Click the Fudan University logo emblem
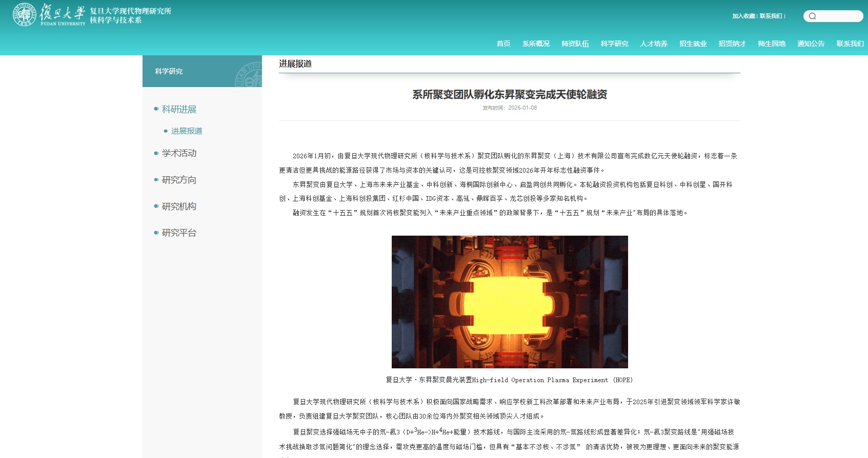Image resolution: width=868 pixels, height=458 pixels. pyautogui.click(x=25, y=14)
